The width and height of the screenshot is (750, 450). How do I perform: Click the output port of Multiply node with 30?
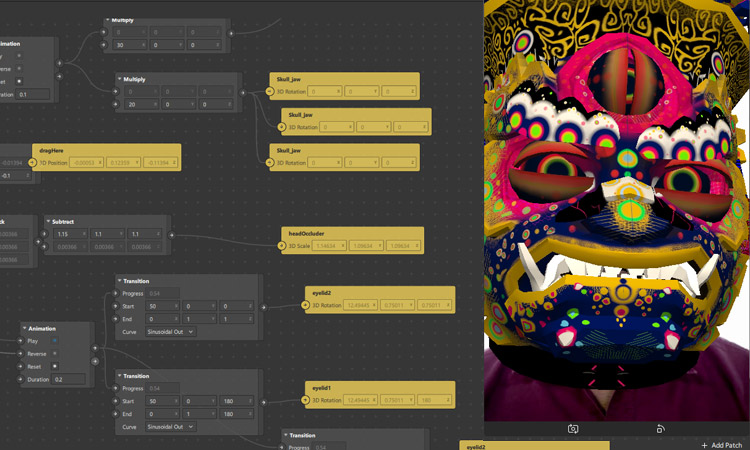231,33
